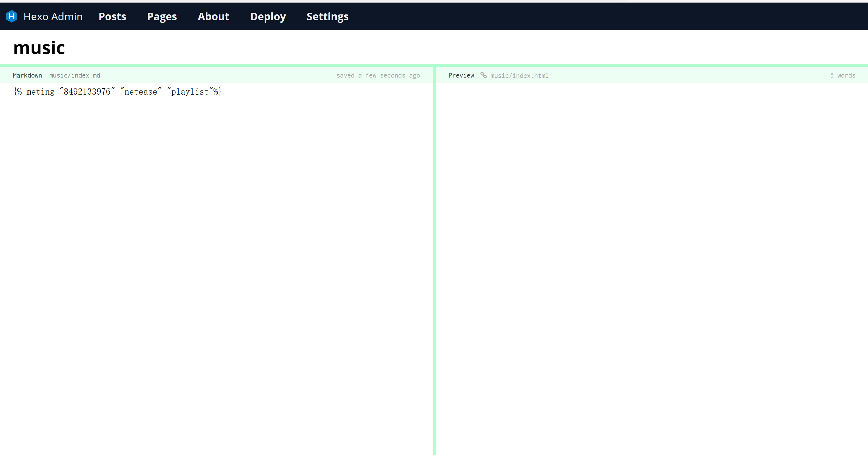Image resolution: width=868 pixels, height=455 pixels.
Task: Click the blue Hexo hexagon logo icon
Action: click(12, 16)
